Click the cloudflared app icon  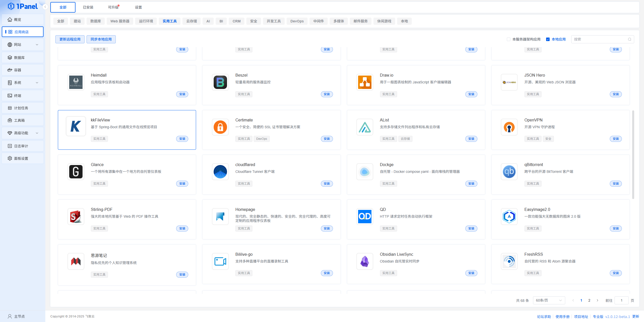pos(220,172)
